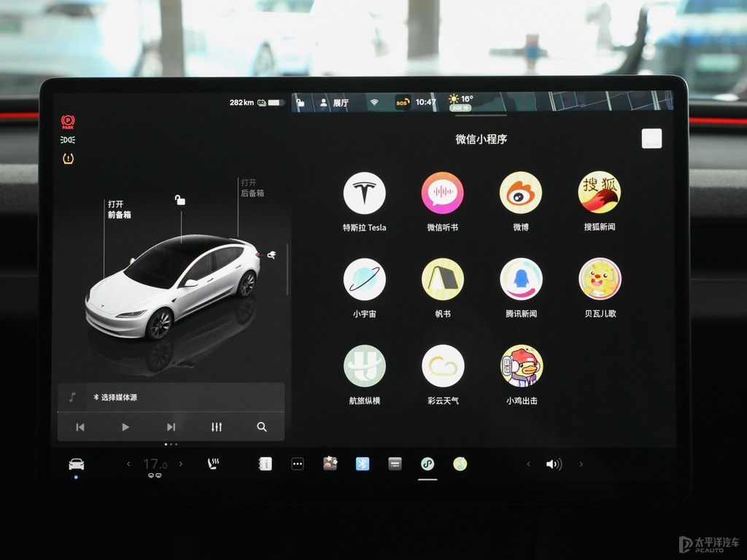Tap the music note album placeholder
Screen dimensions: 747x560
72,397
